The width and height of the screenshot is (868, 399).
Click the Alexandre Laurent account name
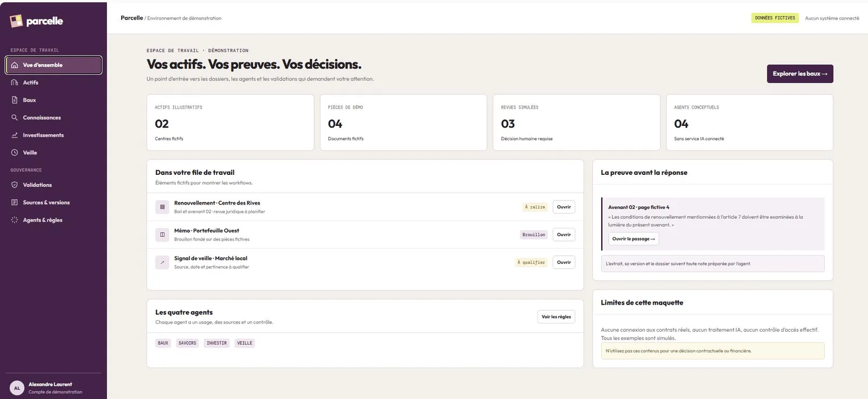pos(50,384)
